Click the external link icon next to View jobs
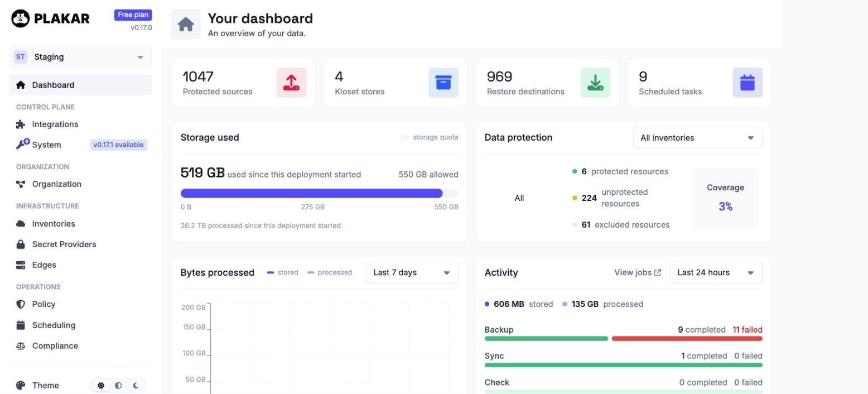 tap(658, 272)
